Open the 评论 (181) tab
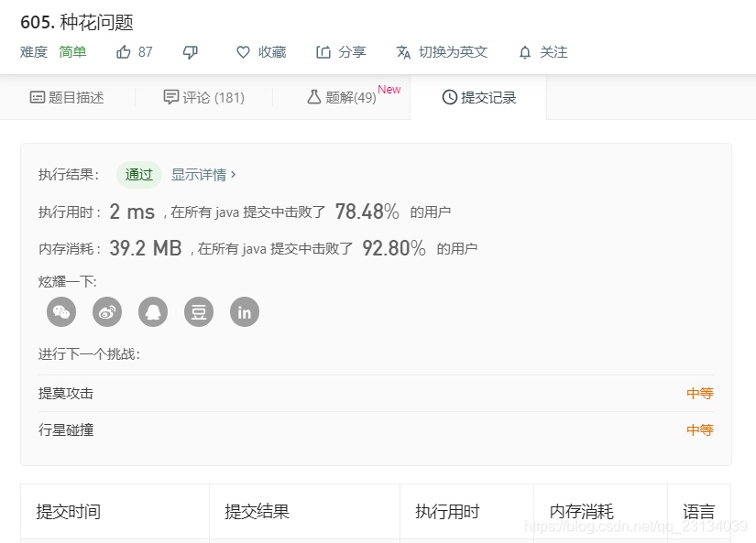Viewport: 756px width, 543px height. [204, 97]
